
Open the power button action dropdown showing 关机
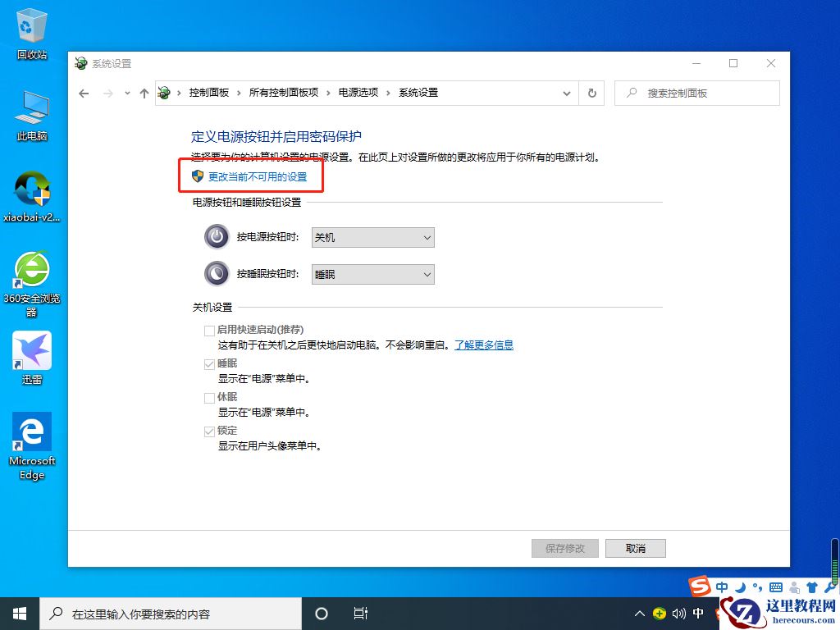pos(372,236)
